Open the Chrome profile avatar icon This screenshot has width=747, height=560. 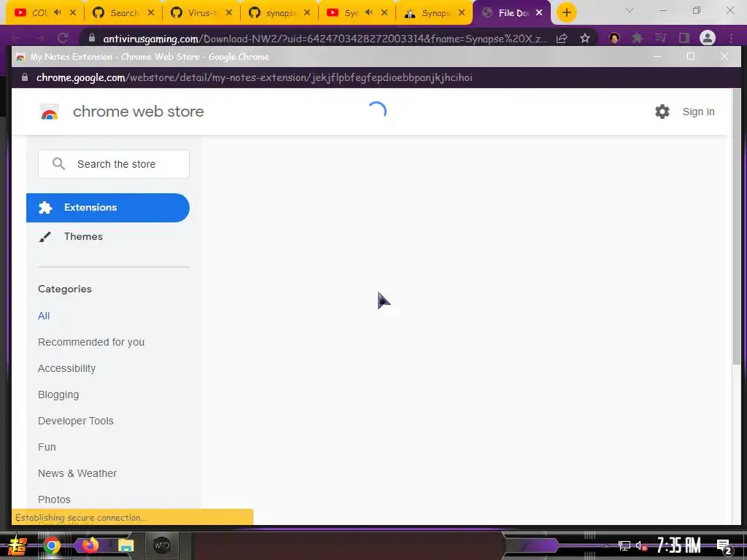[708, 38]
